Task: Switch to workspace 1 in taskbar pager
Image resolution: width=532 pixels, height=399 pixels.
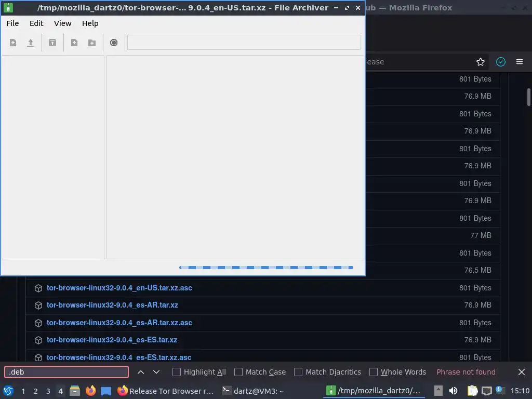Action: click(23, 391)
